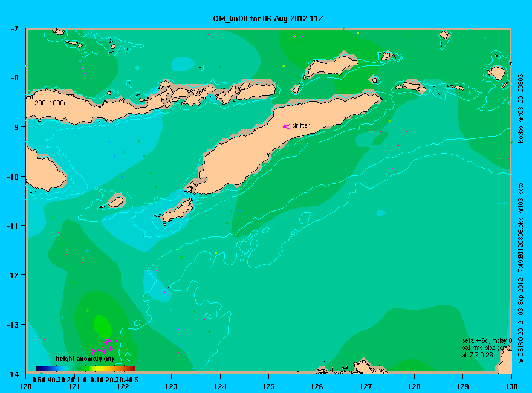The width and height of the screenshot is (532, 393).
Task: Click the 130 longitude axis label
Action: click(511, 386)
